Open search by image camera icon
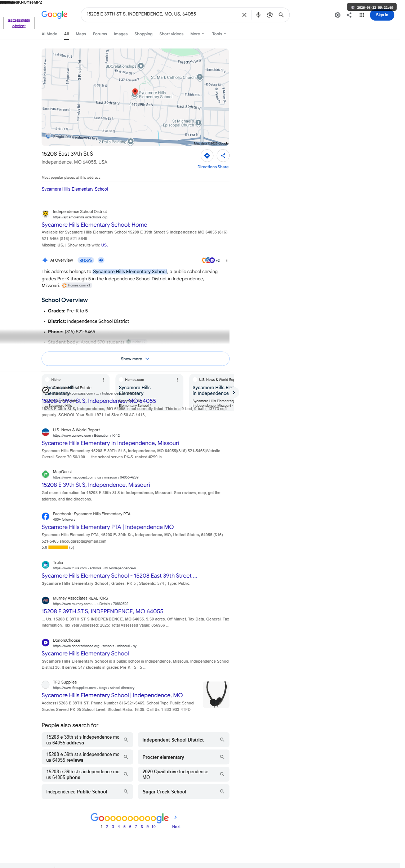 270,15
